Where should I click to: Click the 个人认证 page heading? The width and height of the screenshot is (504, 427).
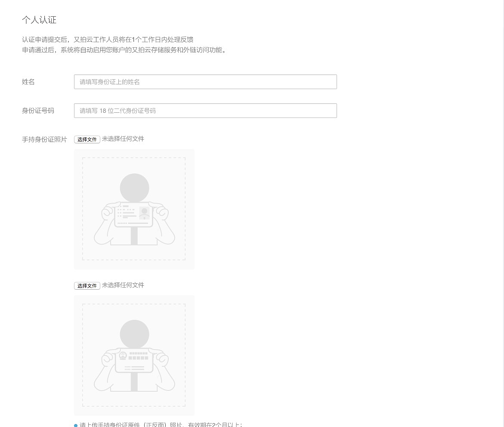tap(39, 20)
